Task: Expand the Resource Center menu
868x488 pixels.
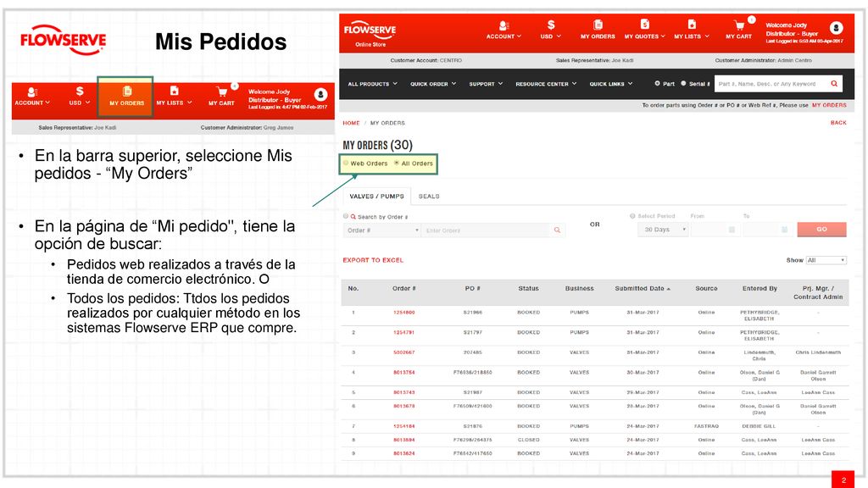Action: (546, 84)
